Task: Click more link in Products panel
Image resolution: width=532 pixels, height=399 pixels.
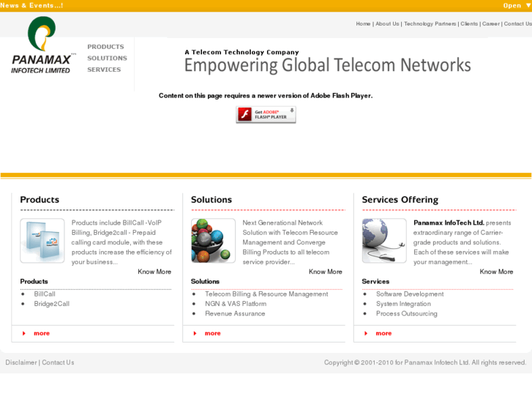Action: [42, 333]
